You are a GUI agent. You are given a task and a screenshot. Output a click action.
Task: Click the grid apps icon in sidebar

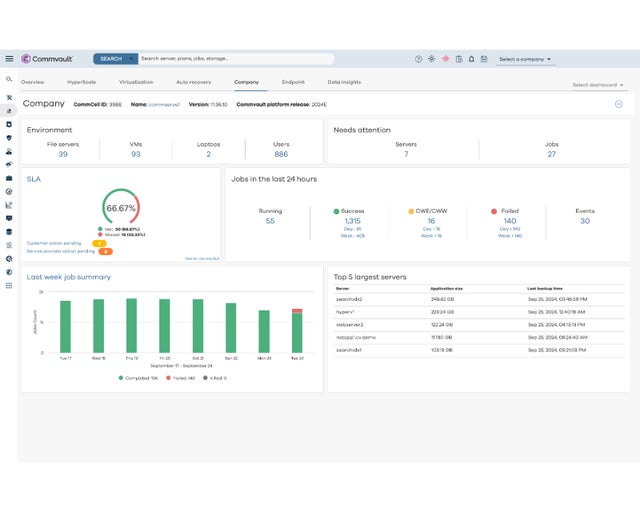click(9, 285)
